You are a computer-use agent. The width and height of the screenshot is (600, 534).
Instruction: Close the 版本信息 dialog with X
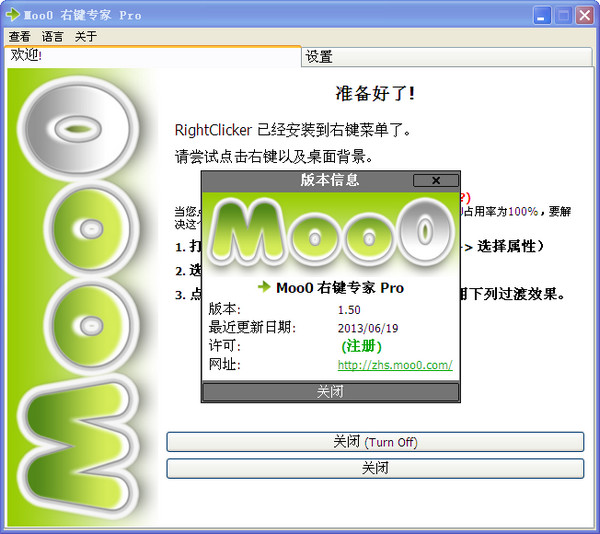[436, 180]
